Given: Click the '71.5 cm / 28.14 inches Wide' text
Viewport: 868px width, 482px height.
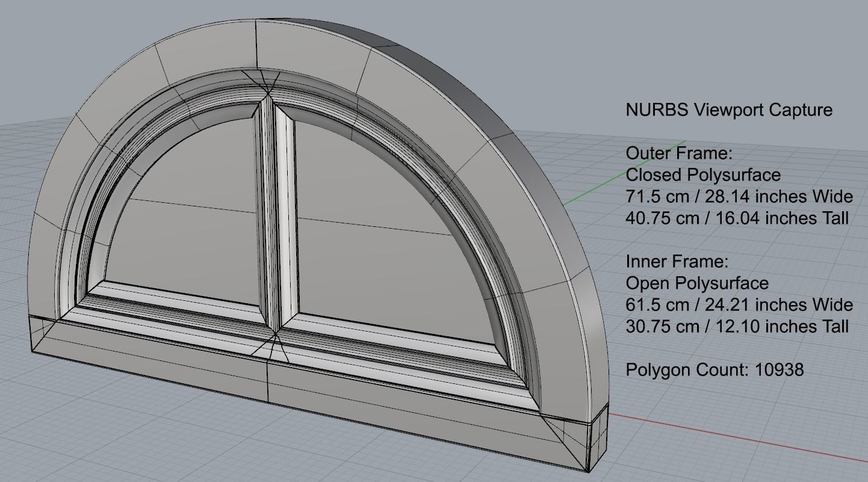Looking at the screenshot, I should 739,197.
